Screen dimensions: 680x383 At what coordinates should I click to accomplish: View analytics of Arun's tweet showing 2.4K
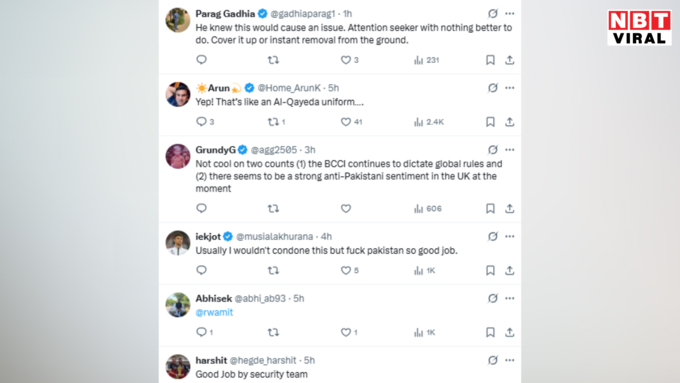428,122
